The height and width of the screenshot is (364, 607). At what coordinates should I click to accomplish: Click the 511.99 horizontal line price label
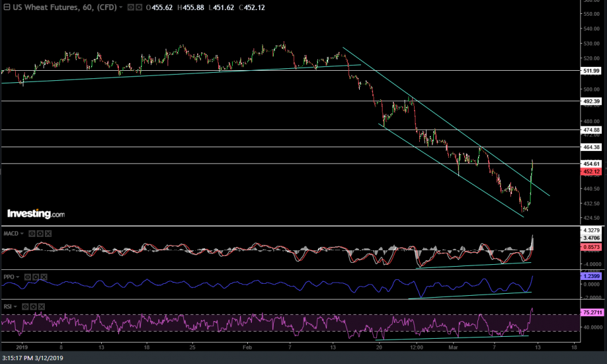[592, 71]
